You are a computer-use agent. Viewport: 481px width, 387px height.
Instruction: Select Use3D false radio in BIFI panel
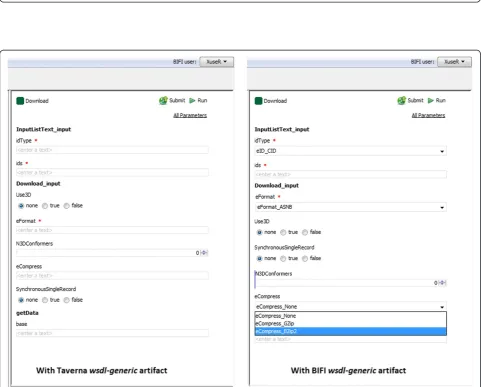(x=305, y=232)
